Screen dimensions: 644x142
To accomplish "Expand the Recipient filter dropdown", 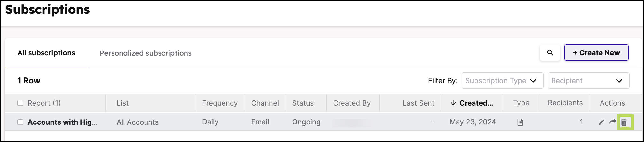I will coord(588,81).
